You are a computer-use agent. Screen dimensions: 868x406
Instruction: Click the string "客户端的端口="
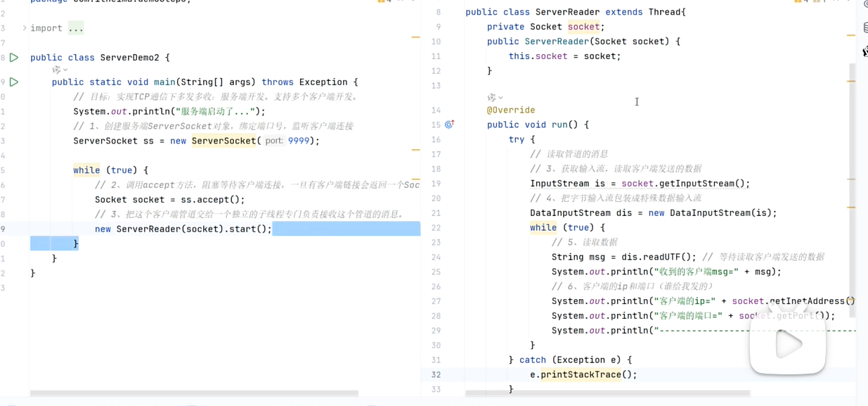tap(689, 316)
